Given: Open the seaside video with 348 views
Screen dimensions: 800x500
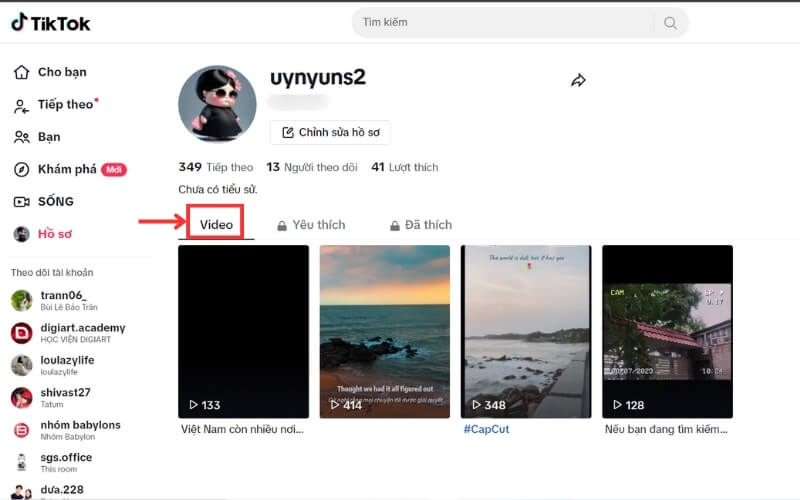Looking at the screenshot, I should (526, 332).
